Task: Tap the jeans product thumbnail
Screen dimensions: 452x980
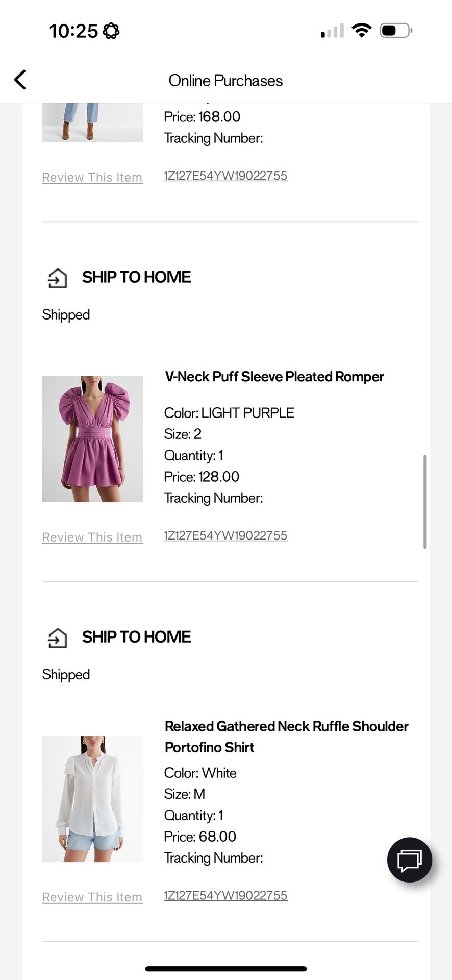Action: coord(92,122)
